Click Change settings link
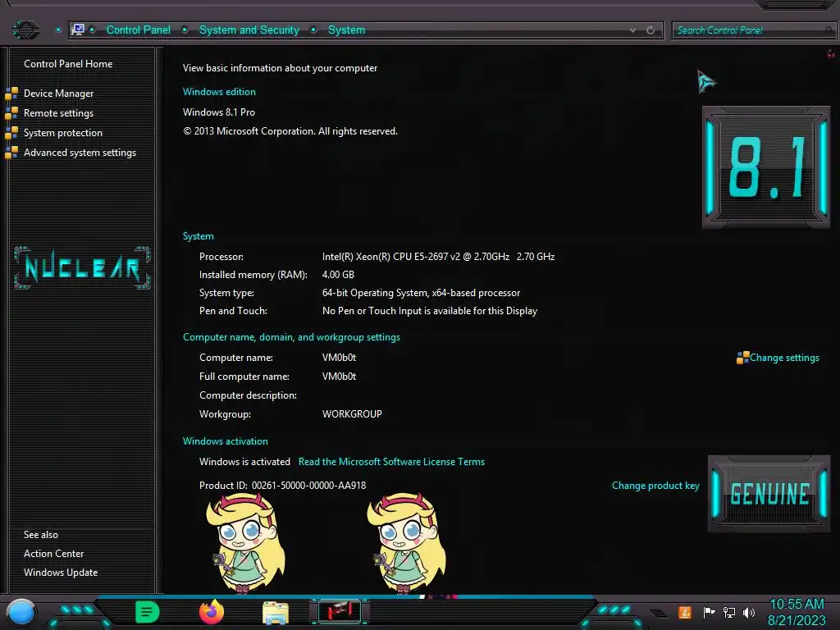840x630 pixels. (x=784, y=358)
